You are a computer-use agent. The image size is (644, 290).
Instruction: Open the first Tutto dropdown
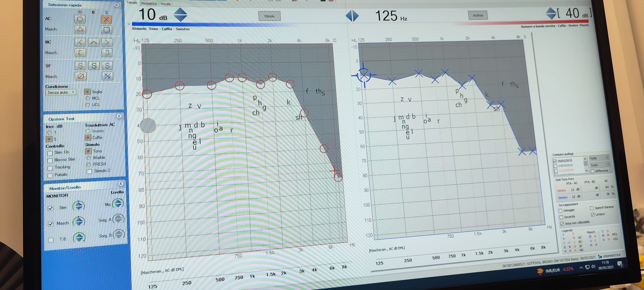pos(599,158)
